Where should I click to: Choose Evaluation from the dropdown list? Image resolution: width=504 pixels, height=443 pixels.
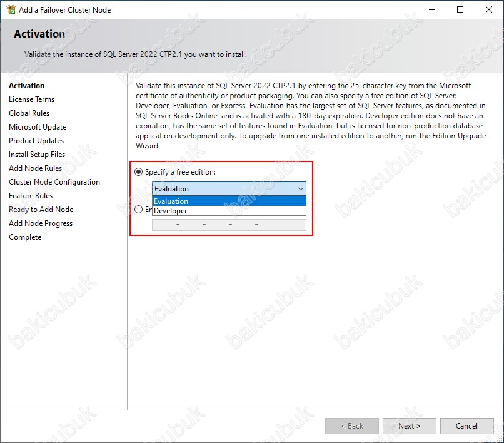[229, 201]
